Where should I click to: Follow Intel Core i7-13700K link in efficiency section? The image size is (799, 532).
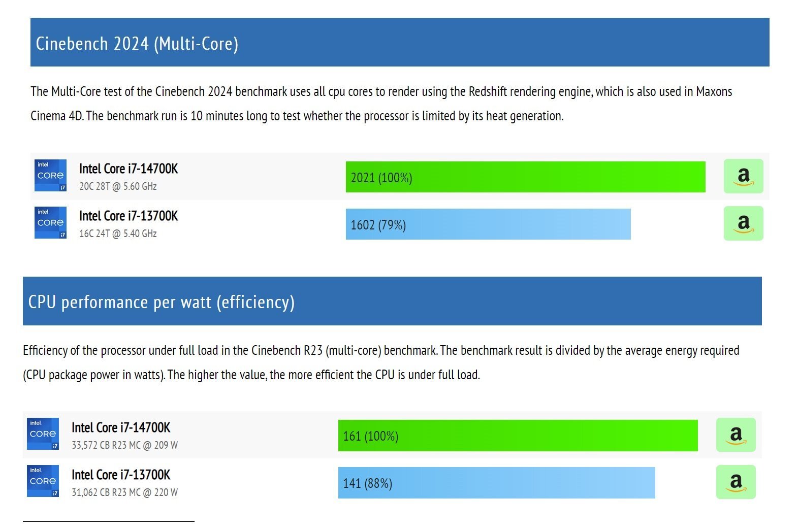[x=121, y=475]
